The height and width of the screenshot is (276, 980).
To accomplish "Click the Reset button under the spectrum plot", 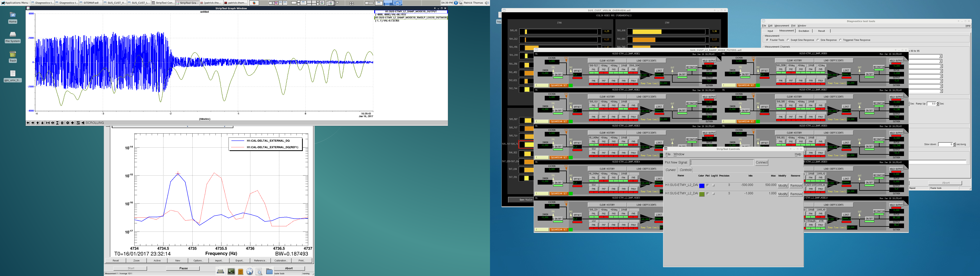I will click(116, 261).
